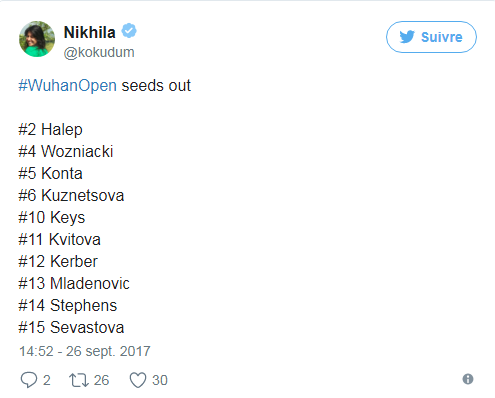495x398 pixels.
Task: Click the like count of 30
Action: (x=160, y=380)
